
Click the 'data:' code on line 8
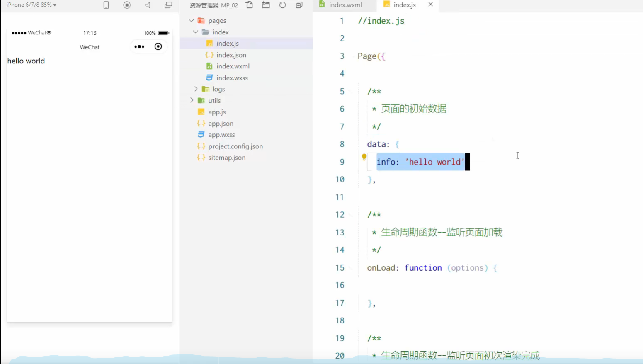(378, 144)
